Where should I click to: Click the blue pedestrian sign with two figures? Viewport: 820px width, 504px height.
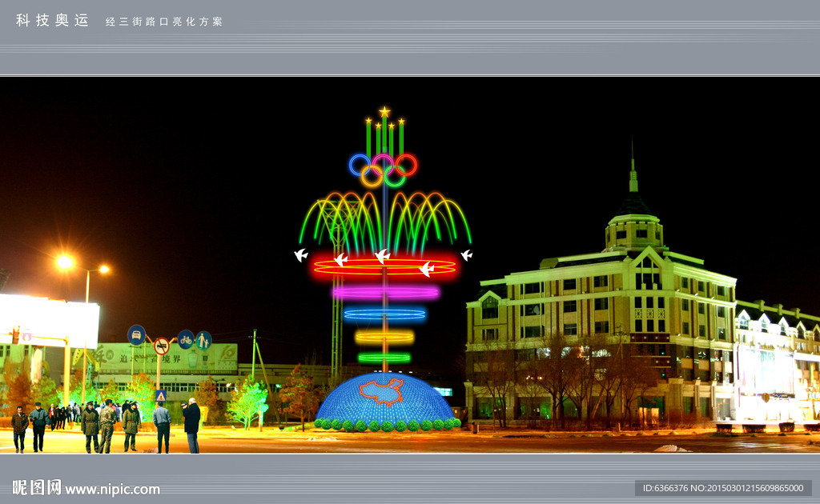click(203, 340)
